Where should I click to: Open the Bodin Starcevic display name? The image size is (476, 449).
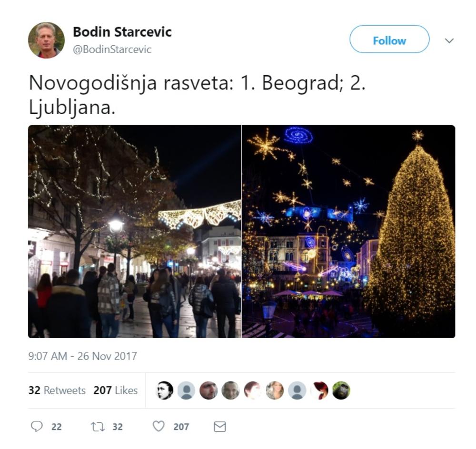[x=122, y=32]
